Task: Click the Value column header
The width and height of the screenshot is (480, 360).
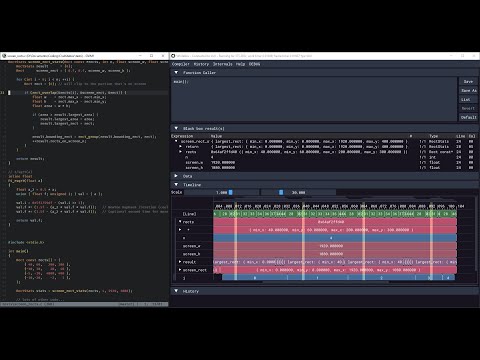Action: pos(216,136)
